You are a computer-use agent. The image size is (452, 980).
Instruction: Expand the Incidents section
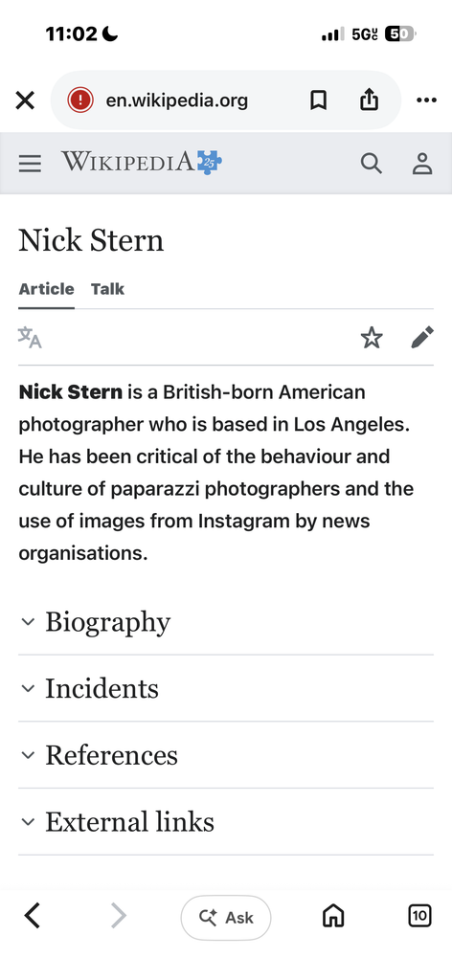tap(226, 688)
